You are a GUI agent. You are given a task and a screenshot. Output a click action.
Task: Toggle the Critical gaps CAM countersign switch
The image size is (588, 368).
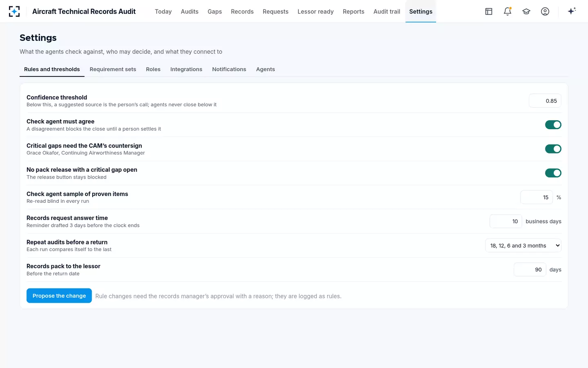(553, 149)
